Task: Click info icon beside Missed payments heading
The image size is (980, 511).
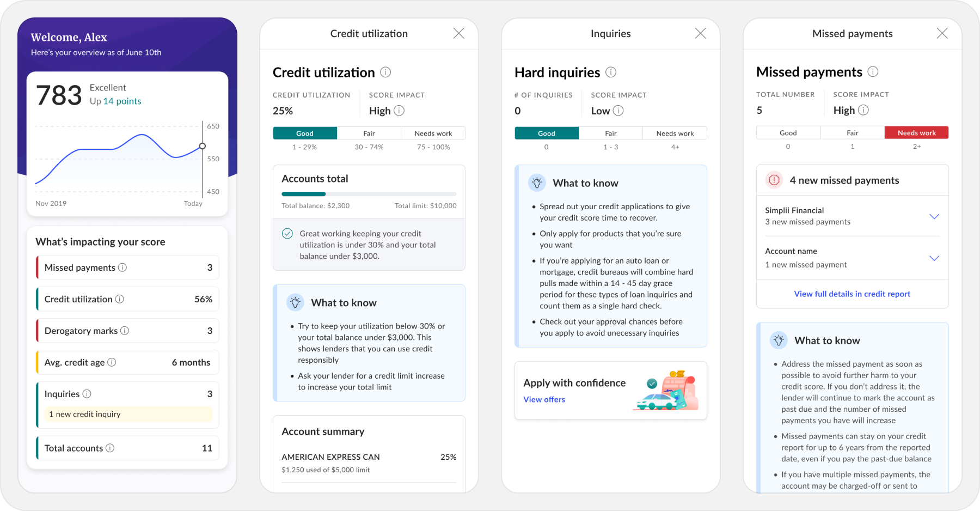Action: [873, 72]
